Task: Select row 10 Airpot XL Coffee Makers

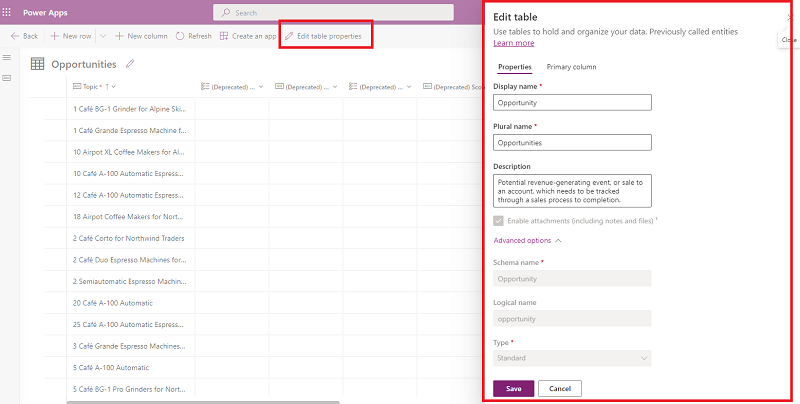Action: click(x=130, y=152)
